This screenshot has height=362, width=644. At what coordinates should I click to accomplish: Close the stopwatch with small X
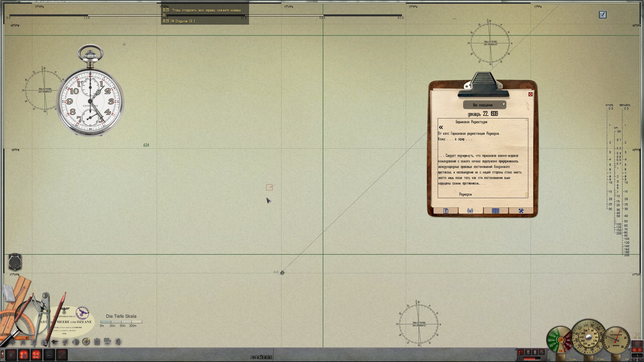point(124,44)
